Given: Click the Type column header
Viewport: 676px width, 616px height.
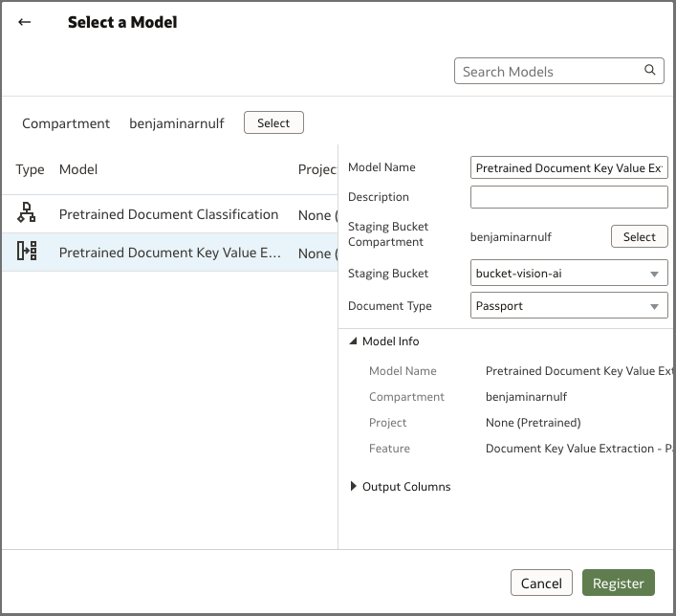Looking at the screenshot, I should [x=30, y=169].
